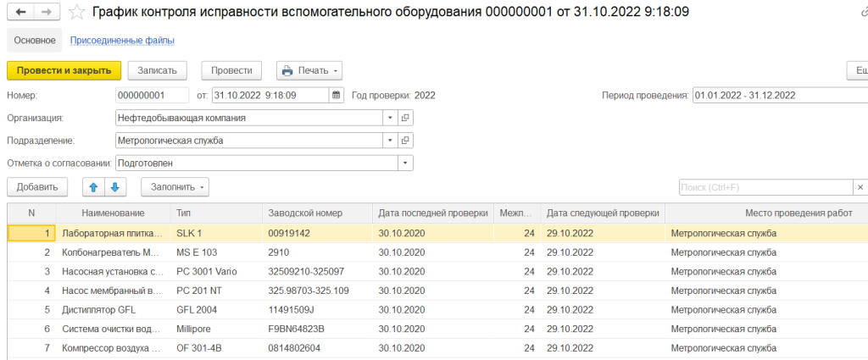Open the Организация record with open icon

pyautogui.click(x=405, y=118)
